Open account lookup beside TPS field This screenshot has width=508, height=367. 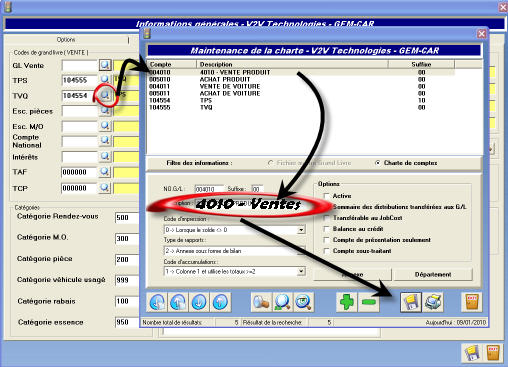click(x=105, y=79)
